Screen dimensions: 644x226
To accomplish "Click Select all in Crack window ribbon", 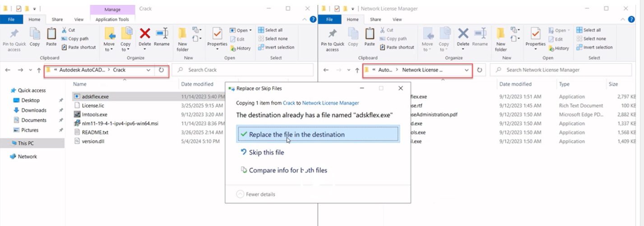I will 270,30.
